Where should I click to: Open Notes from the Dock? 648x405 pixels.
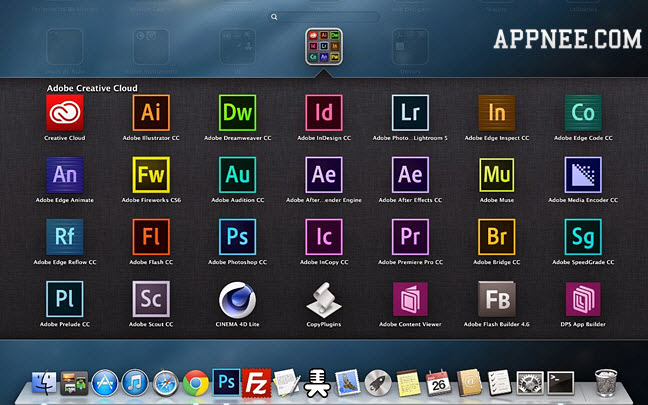click(x=408, y=383)
